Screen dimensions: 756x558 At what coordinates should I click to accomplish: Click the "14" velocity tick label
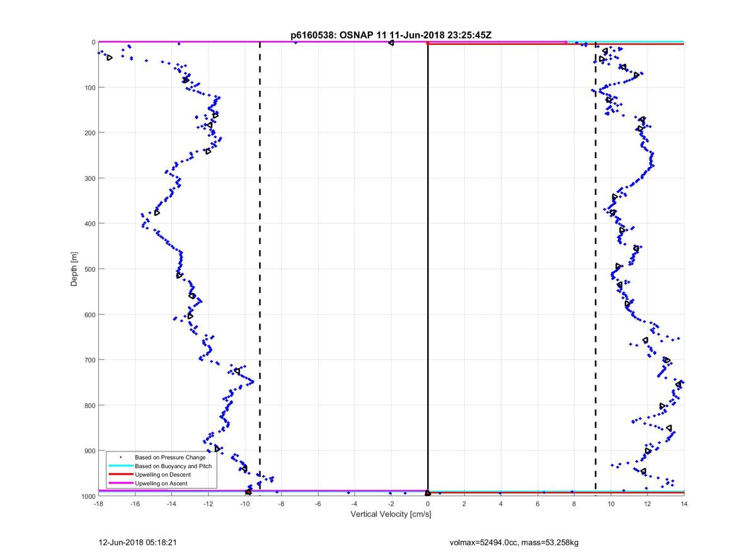click(x=684, y=504)
